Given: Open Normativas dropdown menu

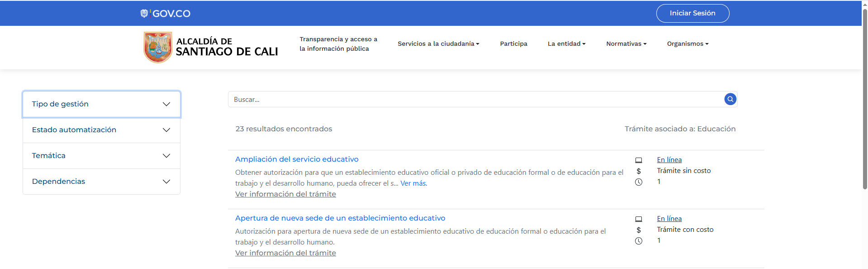Looking at the screenshot, I should click(626, 44).
